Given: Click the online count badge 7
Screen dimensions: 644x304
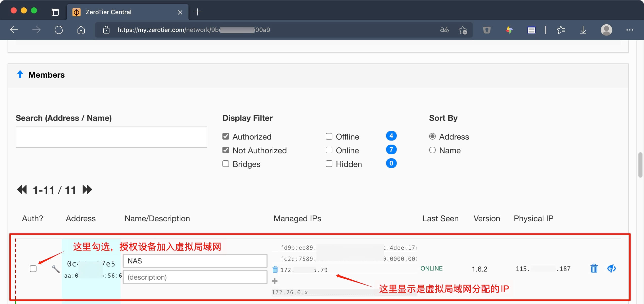Looking at the screenshot, I should coord(391,150).
